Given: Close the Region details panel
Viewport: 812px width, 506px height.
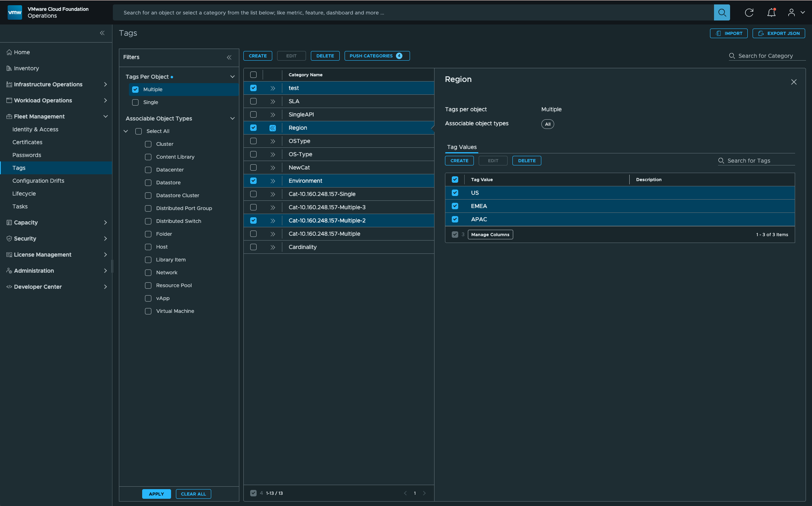Looking at the screenshot, I should click(x=794, y=82).
